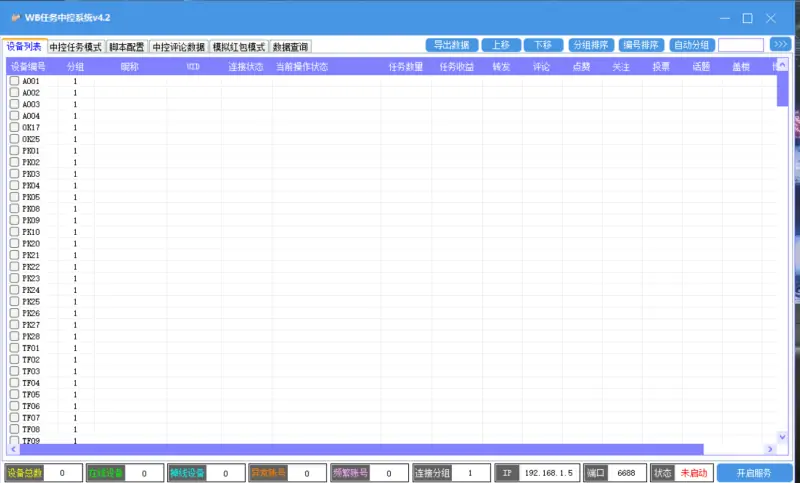Enable the 0X17 device checkbox
This screenshot has height=483, width=800.
tap(14, 128)
